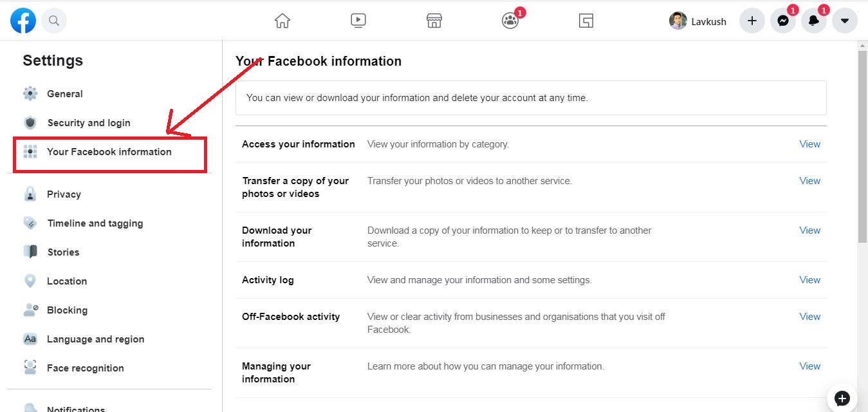868x412 pixels.
Task: Click the Facebook logo
Action: click(23, 21)
